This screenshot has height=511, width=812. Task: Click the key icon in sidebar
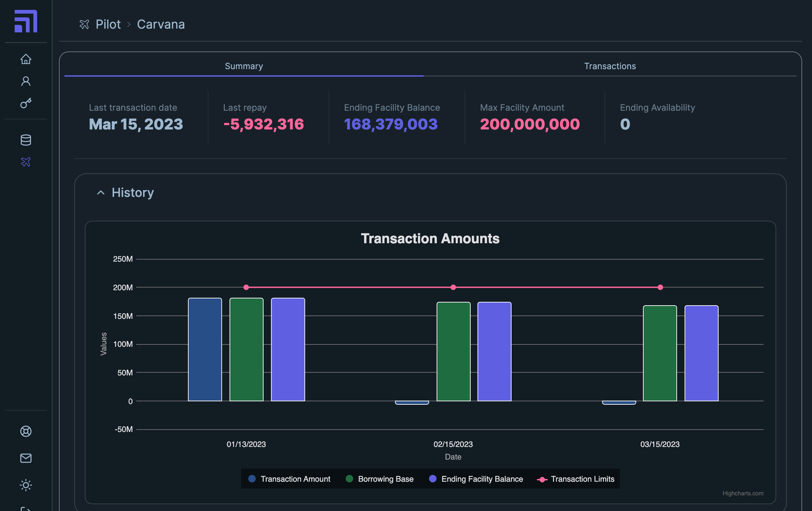pyautogui.click(x=26, y=103)
